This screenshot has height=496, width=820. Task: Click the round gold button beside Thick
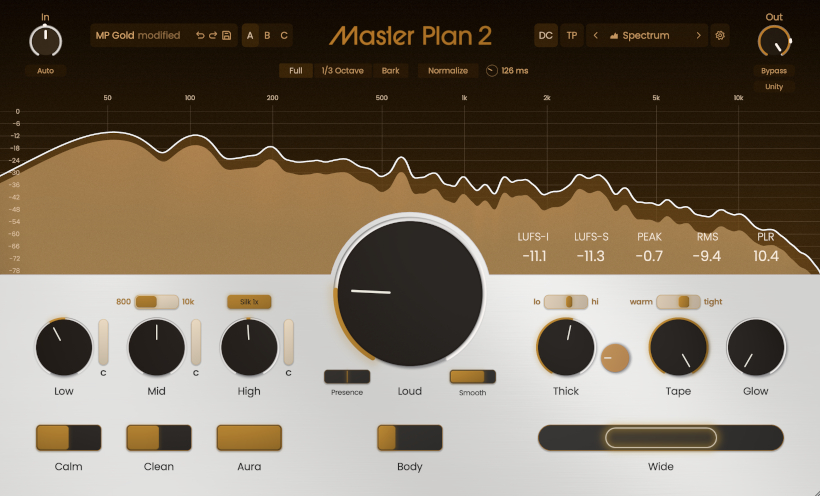pyautogui.click(x=615, y=358)
